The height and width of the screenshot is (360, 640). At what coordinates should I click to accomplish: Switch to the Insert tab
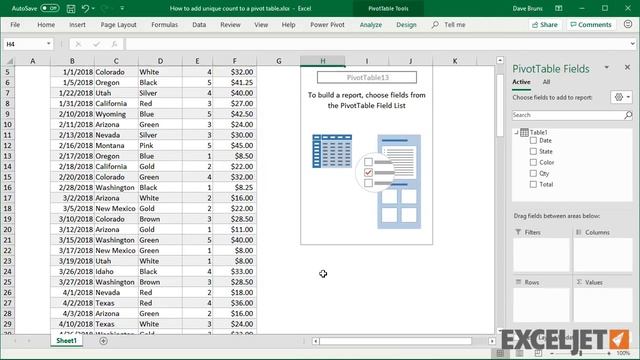pos(77,24)
